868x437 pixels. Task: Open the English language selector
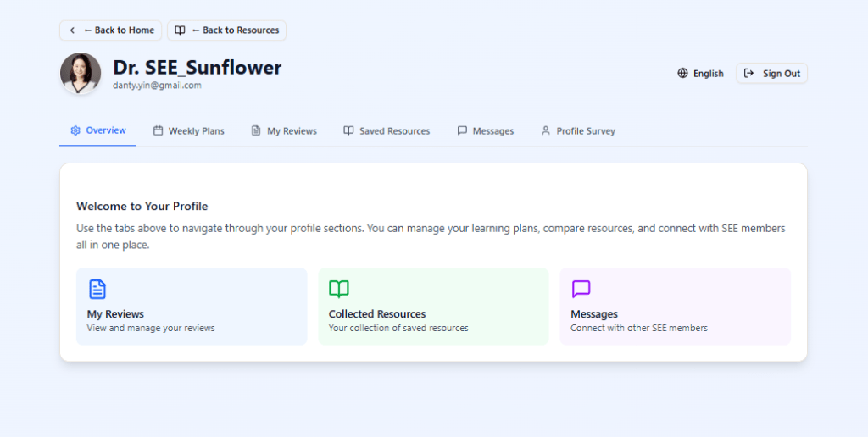[700, 74]
